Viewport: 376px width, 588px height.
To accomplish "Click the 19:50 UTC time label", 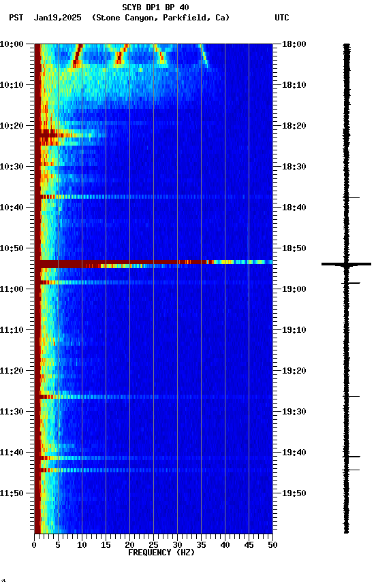I will point(294,493).
